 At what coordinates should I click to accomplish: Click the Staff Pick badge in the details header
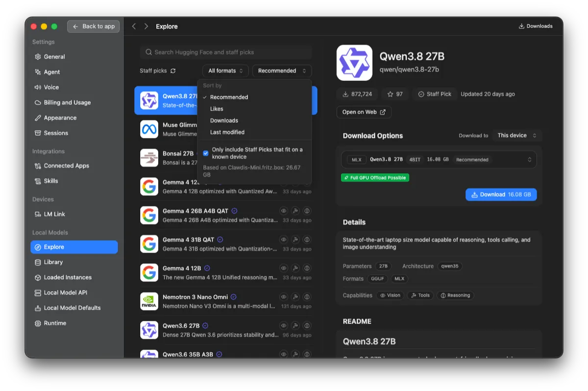point(435,94)
